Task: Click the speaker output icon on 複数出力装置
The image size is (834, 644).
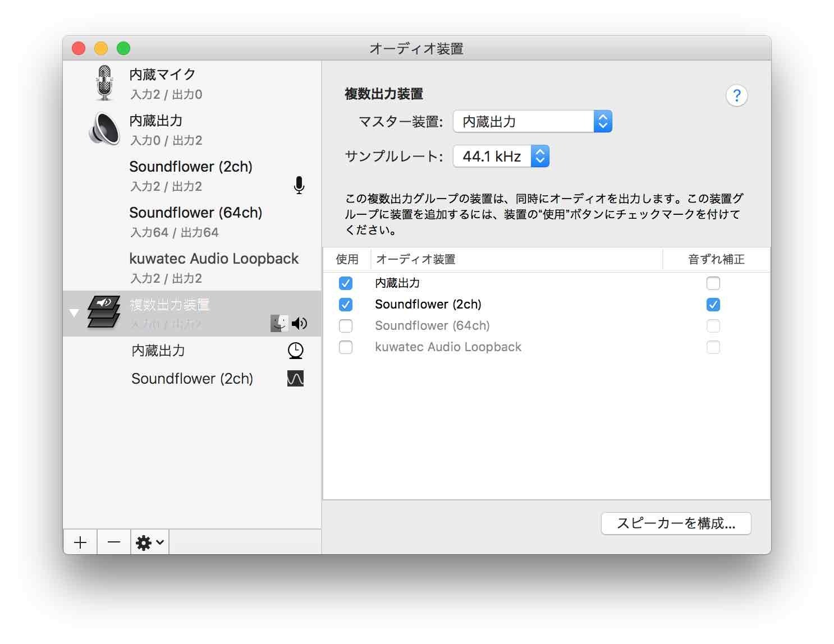Action: point(299,323)
